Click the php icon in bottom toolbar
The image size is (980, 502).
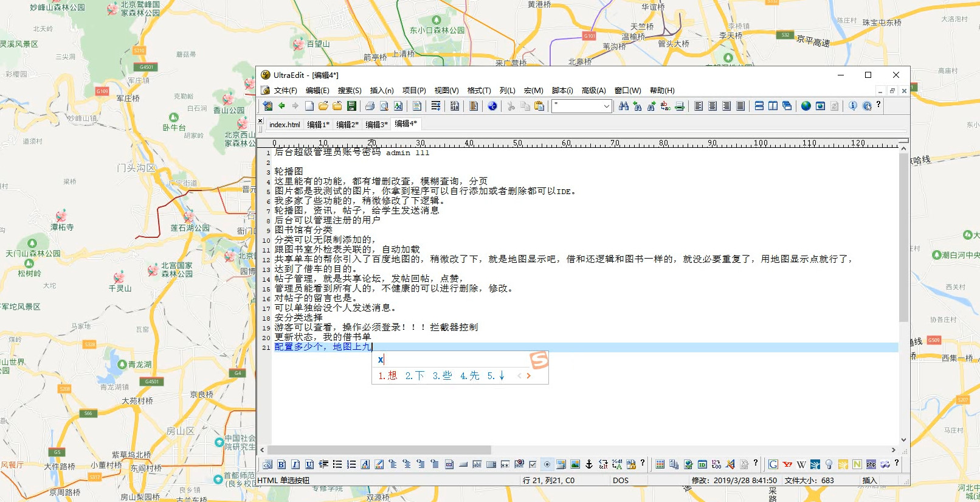coord(871,464)
